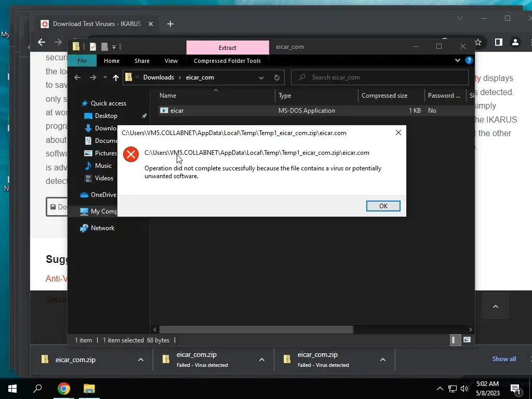Open the File tab in File Explorer

[x=82, y=61]
